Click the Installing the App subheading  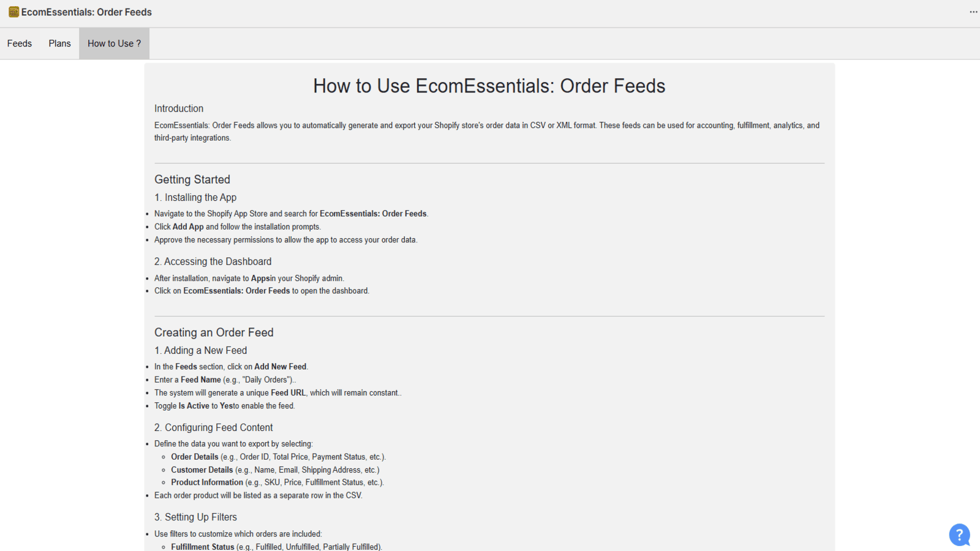(195, 197)
